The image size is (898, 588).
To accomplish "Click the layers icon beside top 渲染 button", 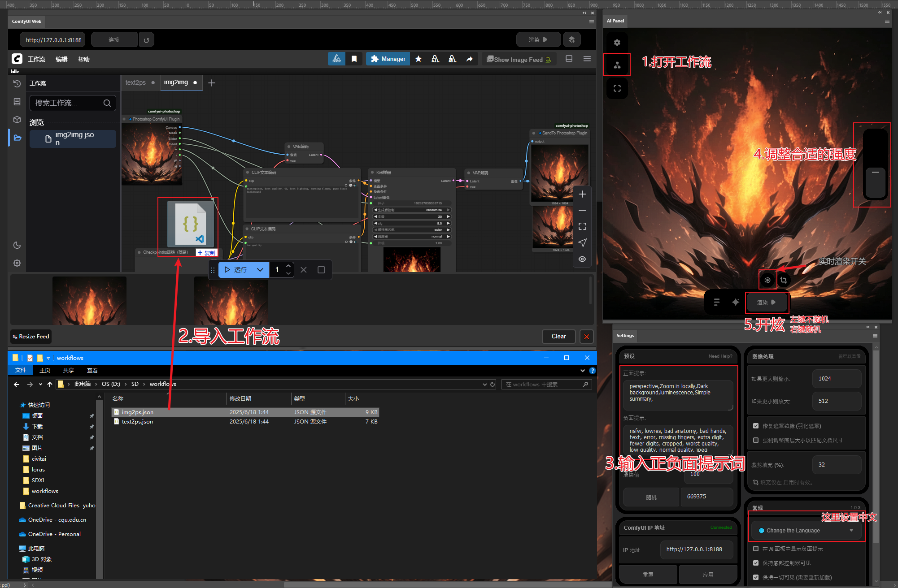I will tap(572, 39).
